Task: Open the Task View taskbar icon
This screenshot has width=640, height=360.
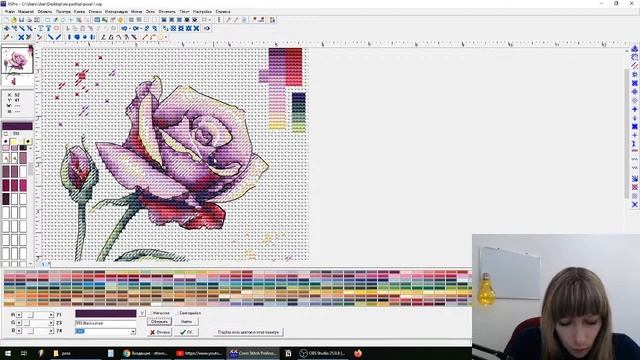Action: [24, 353]
